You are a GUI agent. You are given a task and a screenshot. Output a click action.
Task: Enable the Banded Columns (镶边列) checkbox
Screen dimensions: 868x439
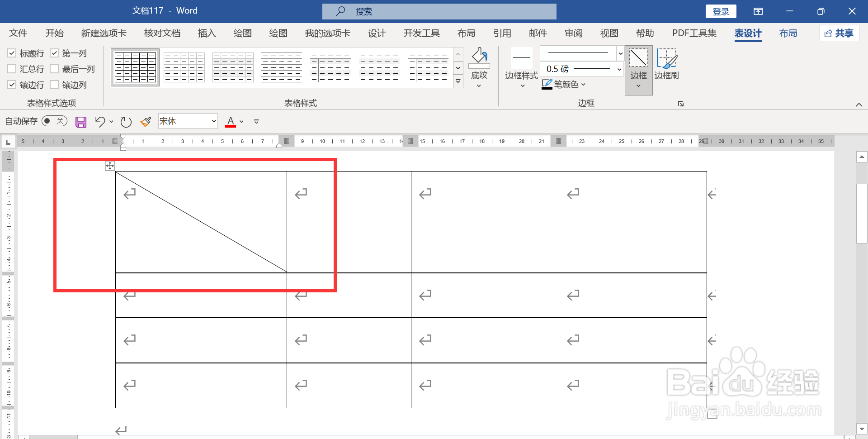(54, 85)
